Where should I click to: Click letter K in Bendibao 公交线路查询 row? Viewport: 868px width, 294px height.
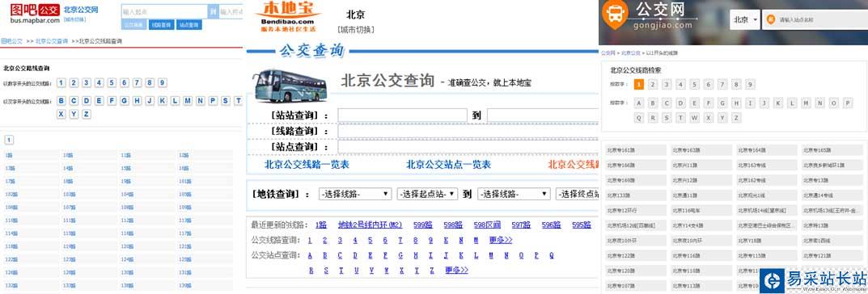click(446, 241)
